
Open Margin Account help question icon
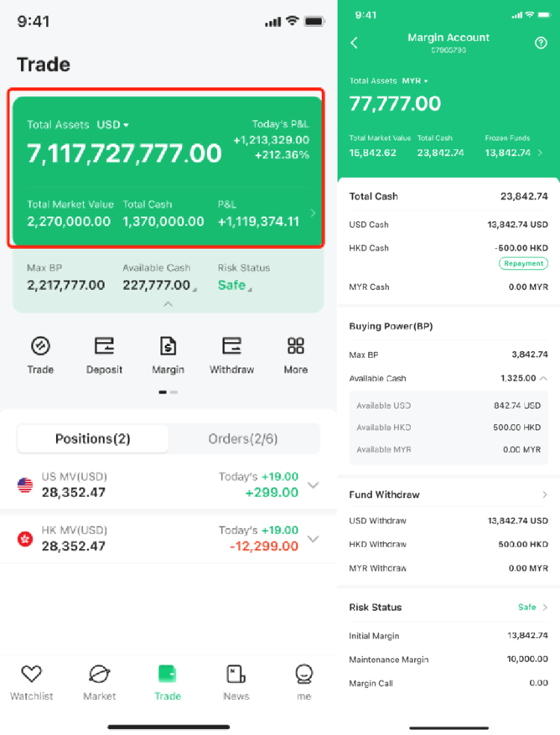point(541,43)
